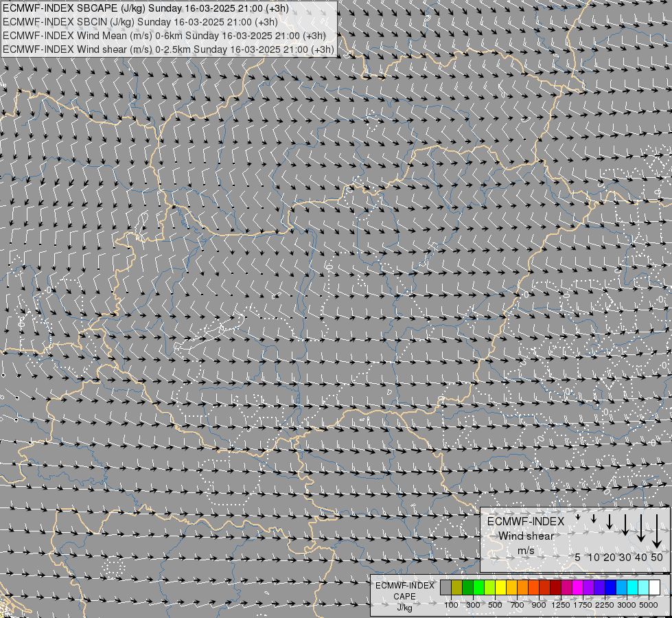Click the SBCAPE title line at top
The width and height of the screenshot is (672, 618).
tap(146, 8)
